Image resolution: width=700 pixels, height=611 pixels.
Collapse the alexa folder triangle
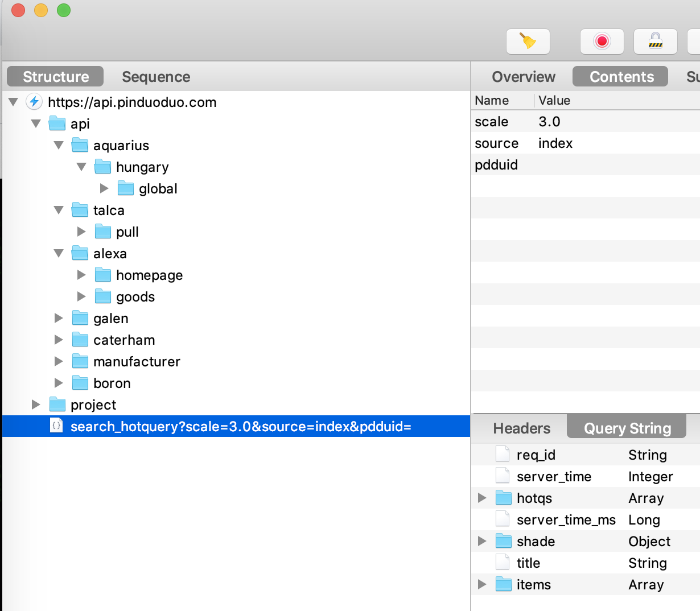click(x=59, y=253)
